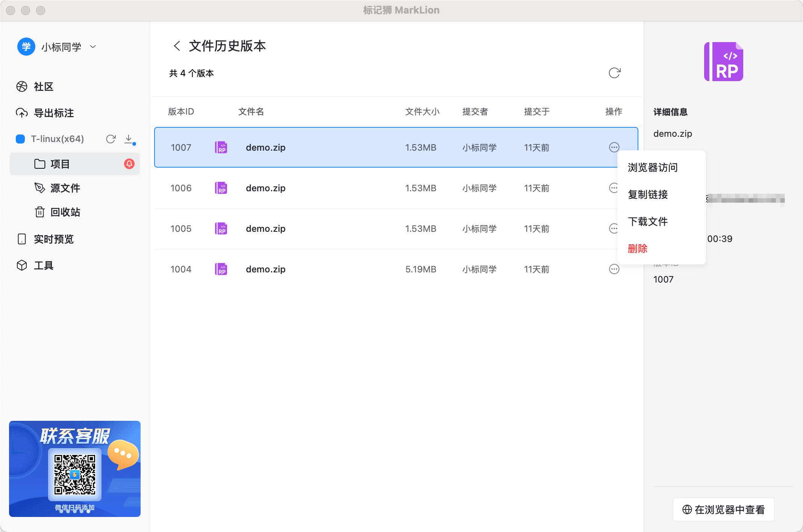Click the 联系客服 QR code banner
Viewport: 803px width, 532px height.
(75, 469)
